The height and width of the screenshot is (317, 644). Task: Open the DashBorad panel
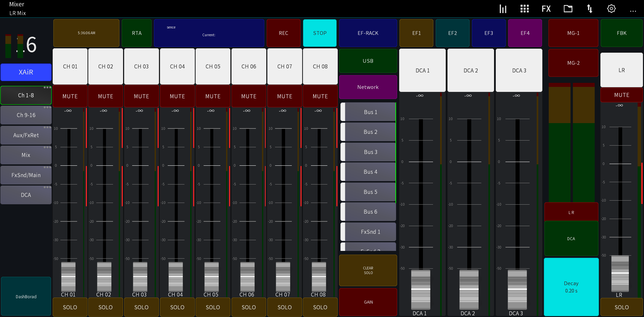(x=26, y=296)
